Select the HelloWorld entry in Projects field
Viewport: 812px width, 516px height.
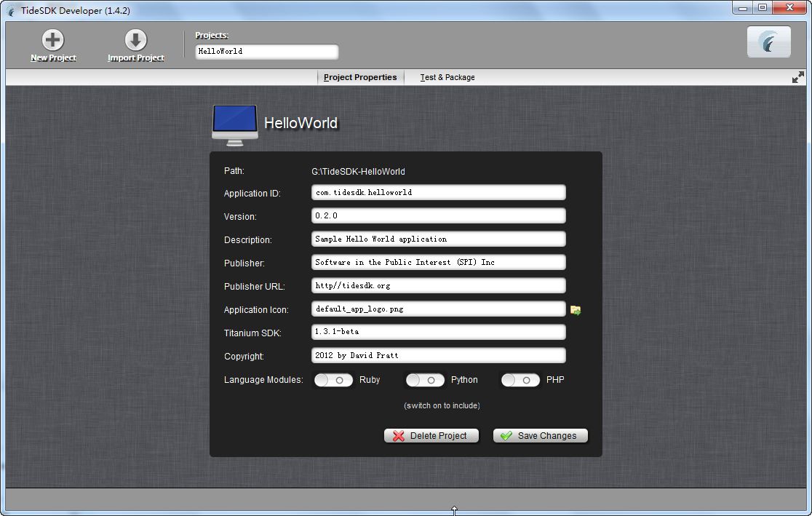(x=267, y=51)
